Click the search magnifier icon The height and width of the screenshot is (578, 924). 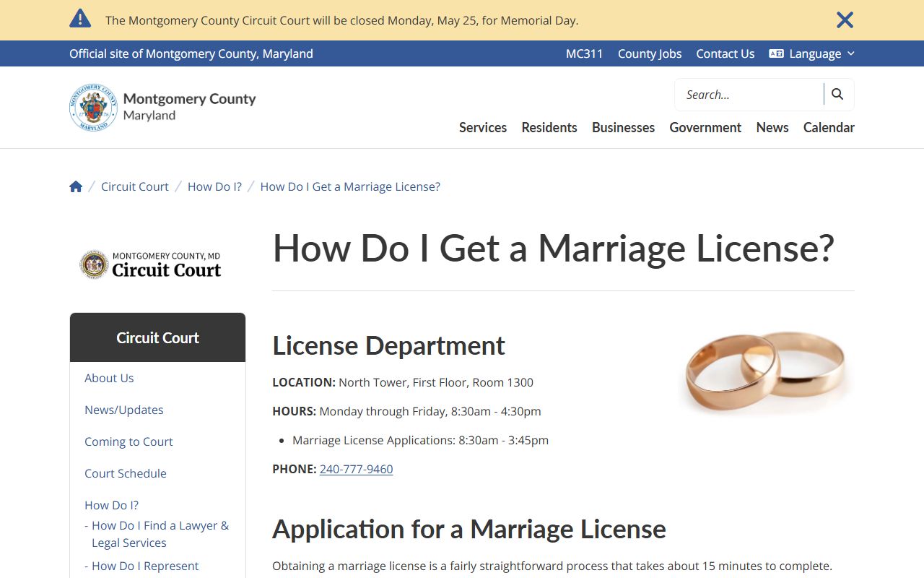click(x=837, y=94)
